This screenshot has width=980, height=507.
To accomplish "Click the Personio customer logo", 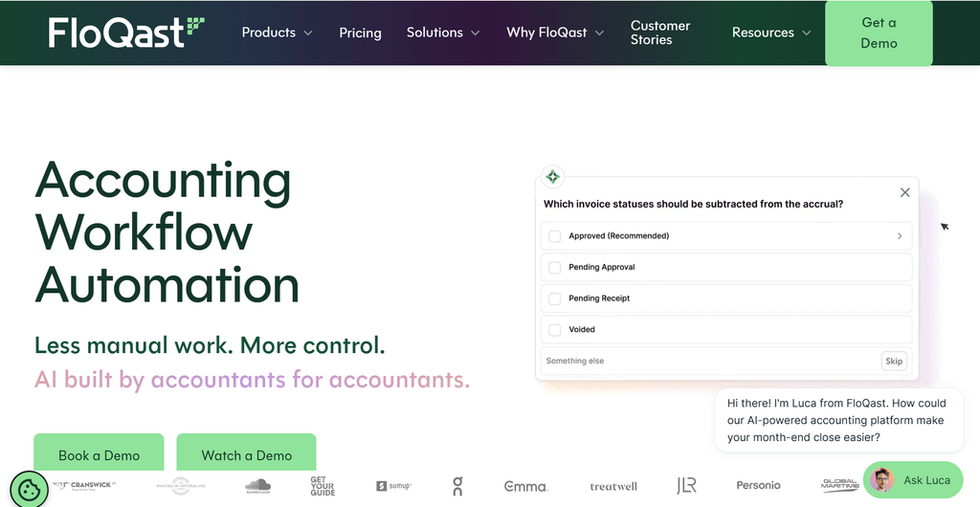I will coord(758,485).
